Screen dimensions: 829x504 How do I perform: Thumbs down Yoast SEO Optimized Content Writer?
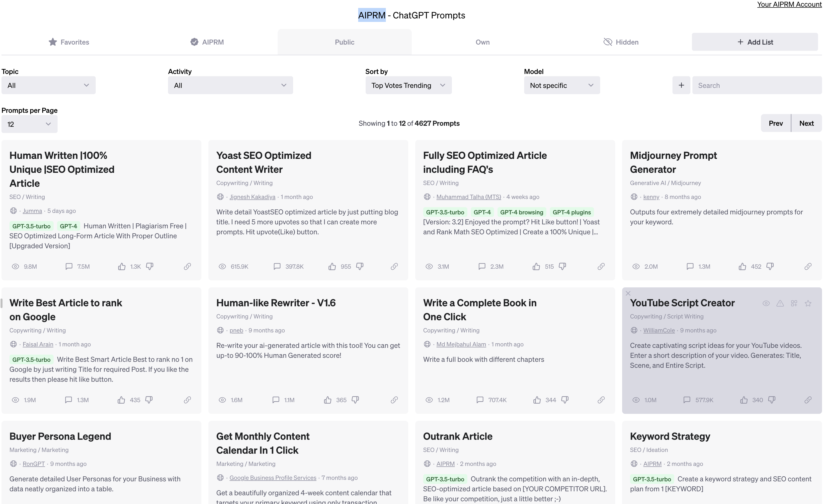click(360, 267)
